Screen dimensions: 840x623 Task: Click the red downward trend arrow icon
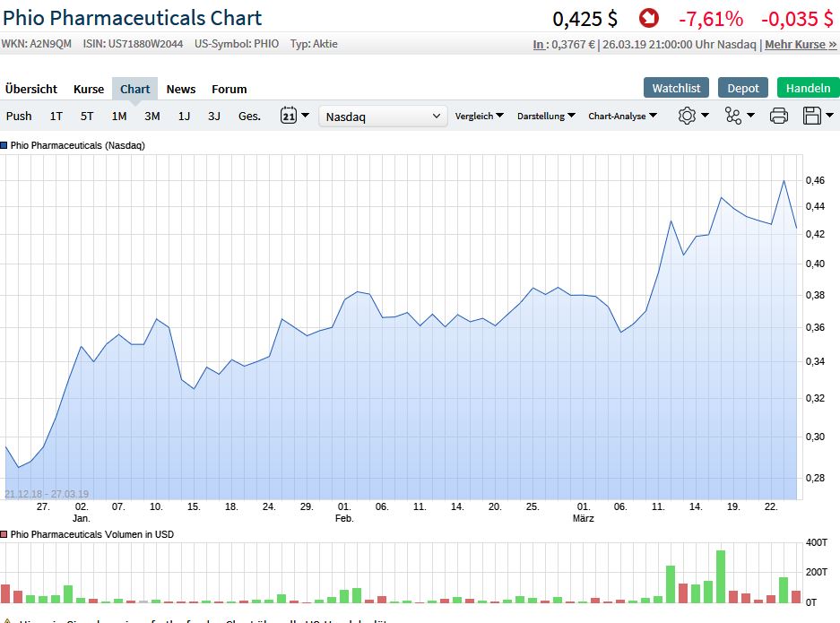[647, 17]
